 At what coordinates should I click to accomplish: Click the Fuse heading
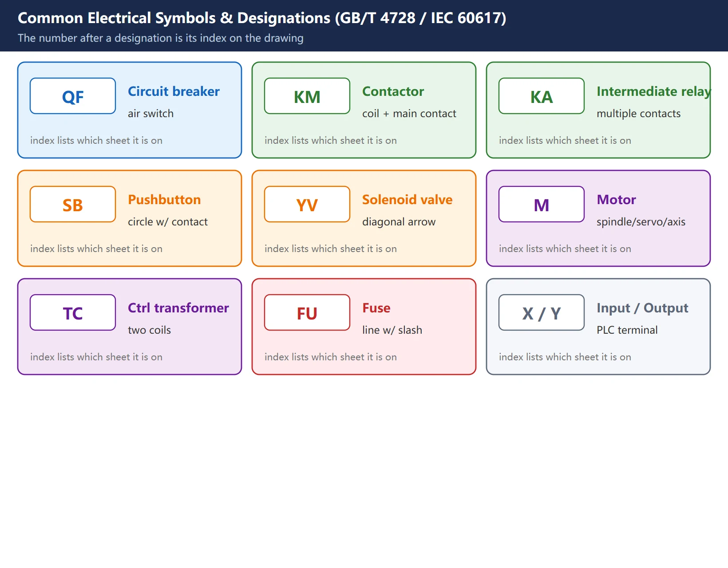pos(376,308)
